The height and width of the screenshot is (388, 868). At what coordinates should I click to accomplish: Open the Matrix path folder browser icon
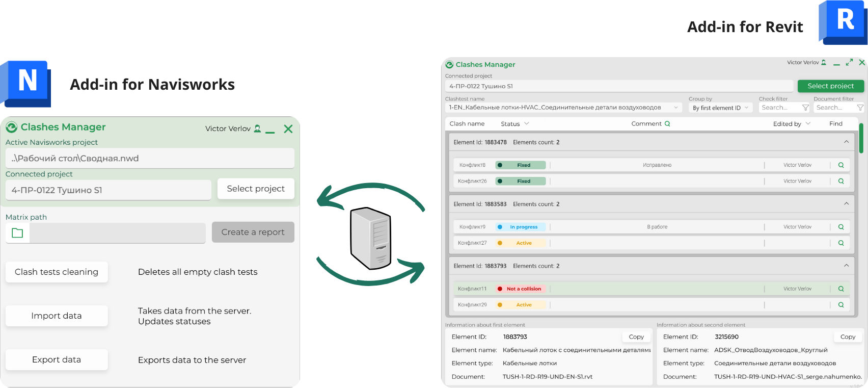(x=17, y=233)
